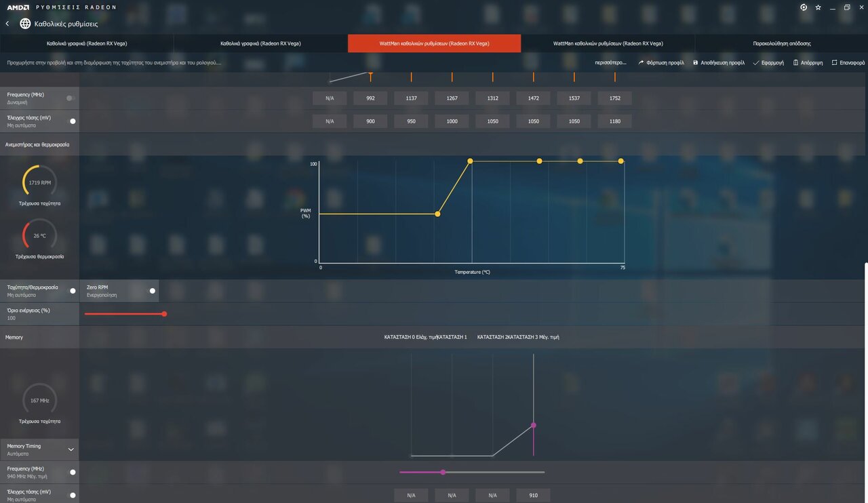868x503 pixels.
Task: Click the Απόρριψη trash icon
Action: click(x=795, y=62)
